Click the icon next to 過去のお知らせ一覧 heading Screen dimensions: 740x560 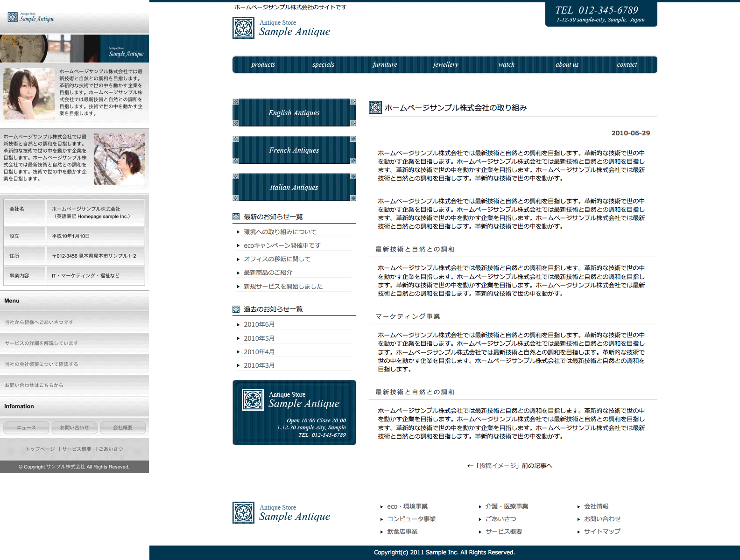[x=236, y=309]
